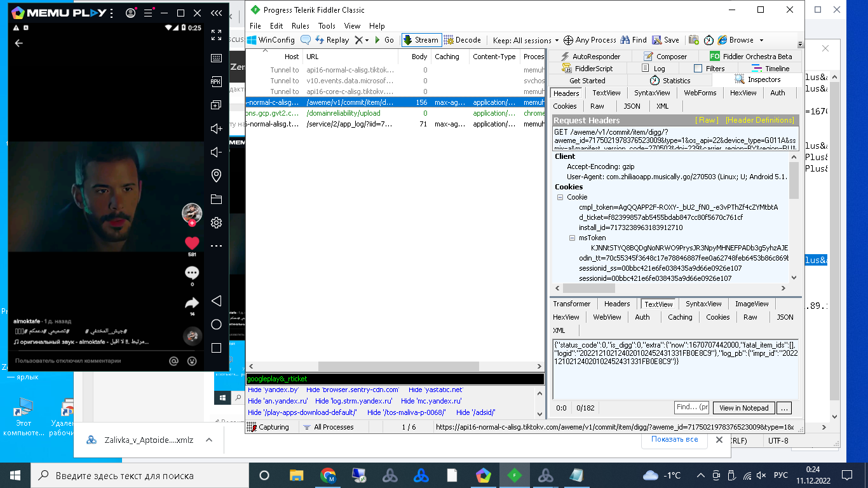
Task: Open the File menu in Fiddler
Action: click(x=255, y=26)
